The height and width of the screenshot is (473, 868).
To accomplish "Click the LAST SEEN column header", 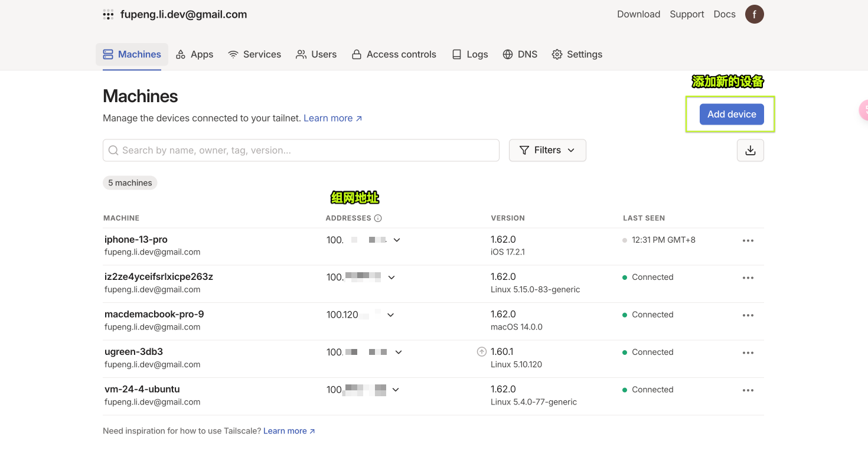I will click(644, 218).
